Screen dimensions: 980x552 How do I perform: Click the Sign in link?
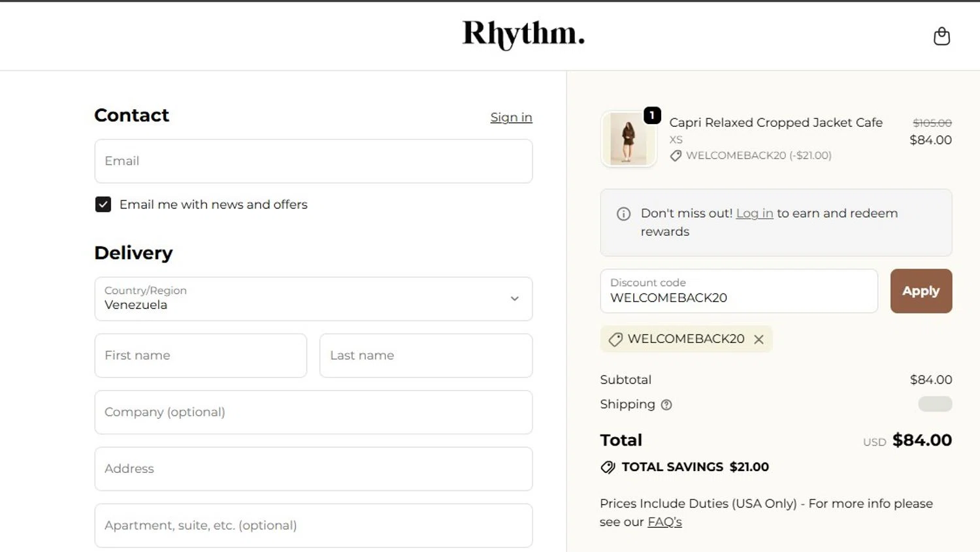[511, 117]
